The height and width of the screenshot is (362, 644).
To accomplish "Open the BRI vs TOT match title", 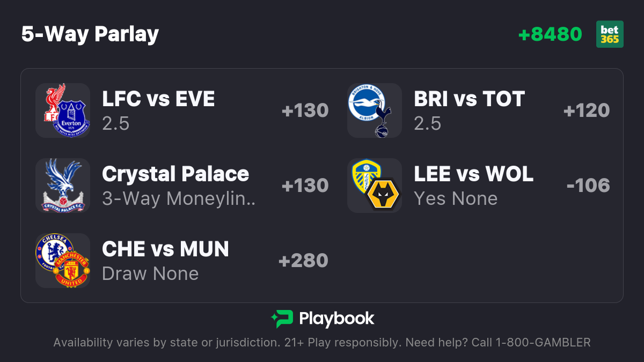I will 469,99.
